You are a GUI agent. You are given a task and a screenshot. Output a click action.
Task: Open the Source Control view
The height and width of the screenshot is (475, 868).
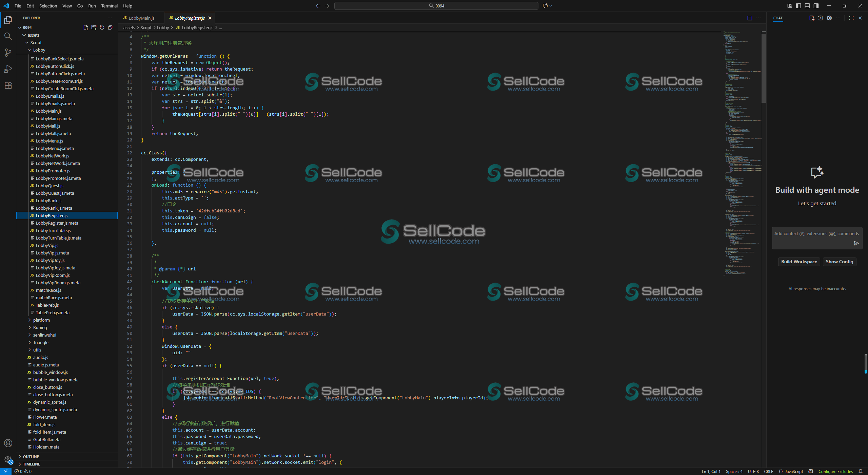pos(8,52)
